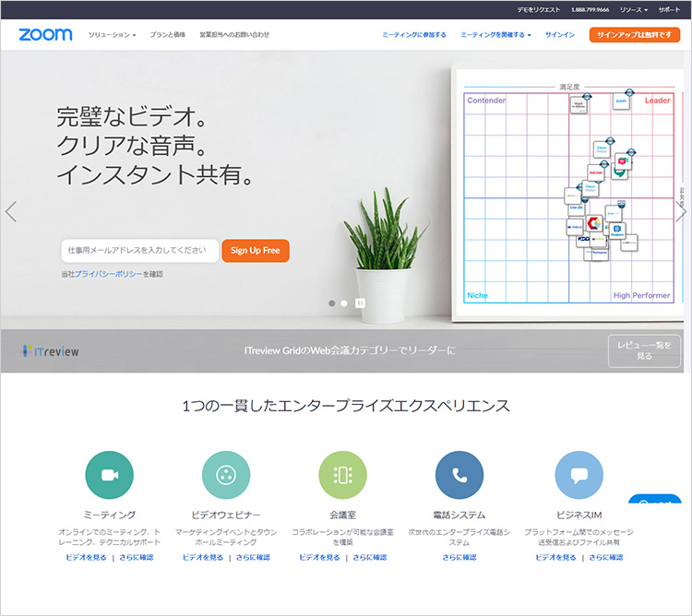Open the 会議室 green icon
Image resolution: width=692 pixels, height=616 pixels.
click(x=342, y=475)
